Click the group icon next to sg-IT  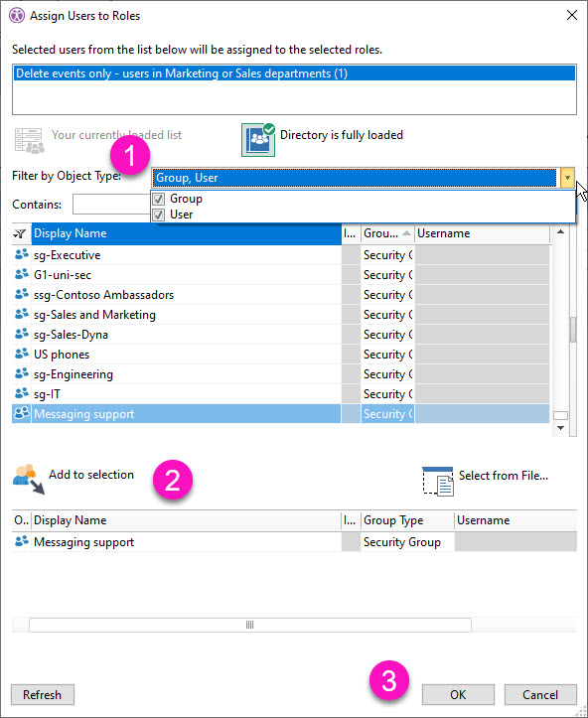coord(22,393)
